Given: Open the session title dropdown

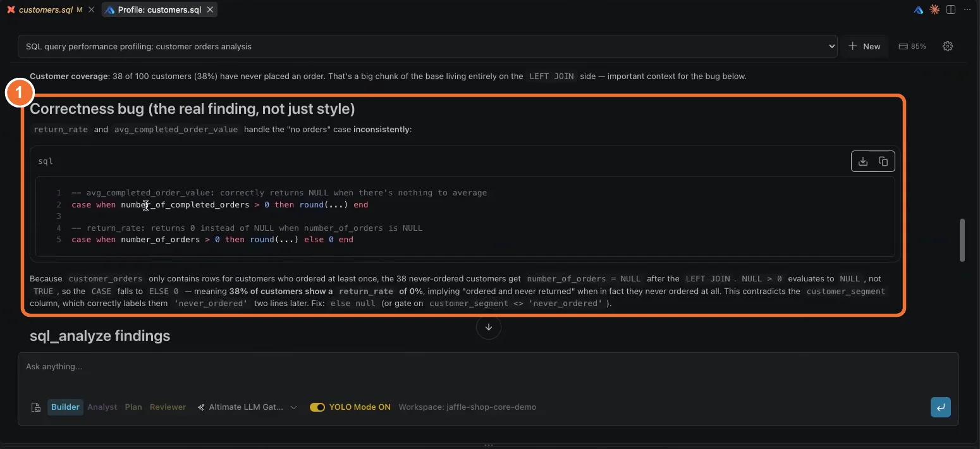Looking at the screenshot, I should [427, 46].
